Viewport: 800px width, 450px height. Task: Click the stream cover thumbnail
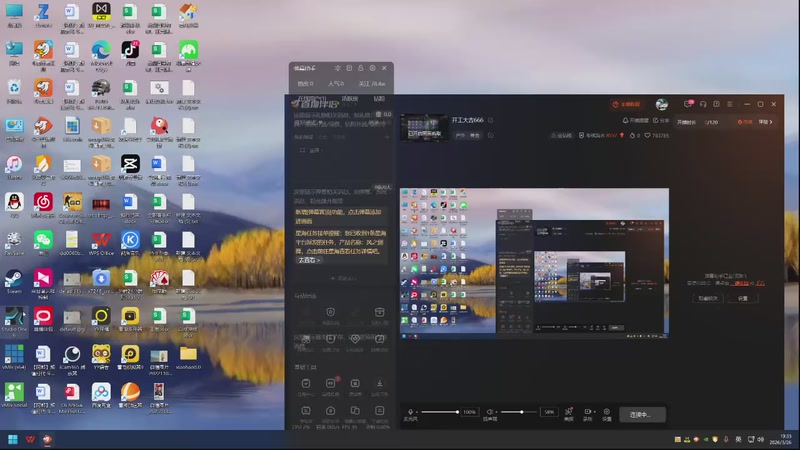point(424,128)
